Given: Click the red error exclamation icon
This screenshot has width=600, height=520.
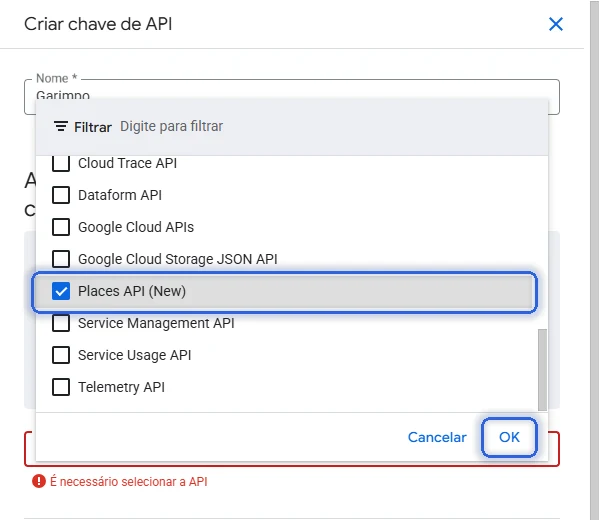Looking at the screenshot, I should [39, 481].
